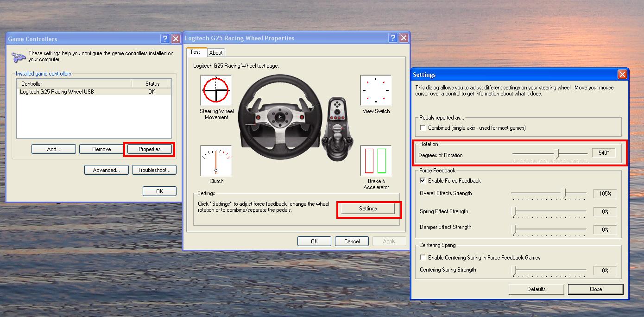This screenshot has width=644, height=317.
Task: Click the View Switch indicator
Action: (376, 90)
